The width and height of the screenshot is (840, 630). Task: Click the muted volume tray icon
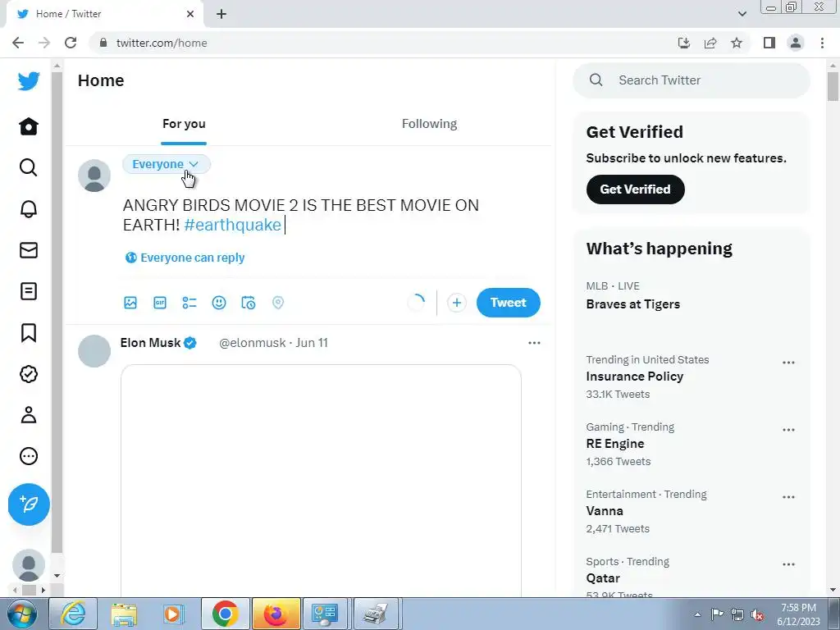point(757,614)
